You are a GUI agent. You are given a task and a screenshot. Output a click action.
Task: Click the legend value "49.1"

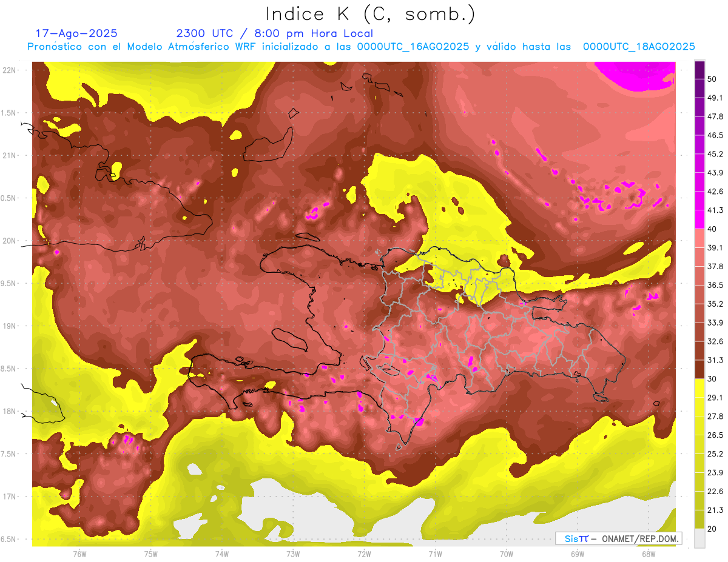[715, 98]
